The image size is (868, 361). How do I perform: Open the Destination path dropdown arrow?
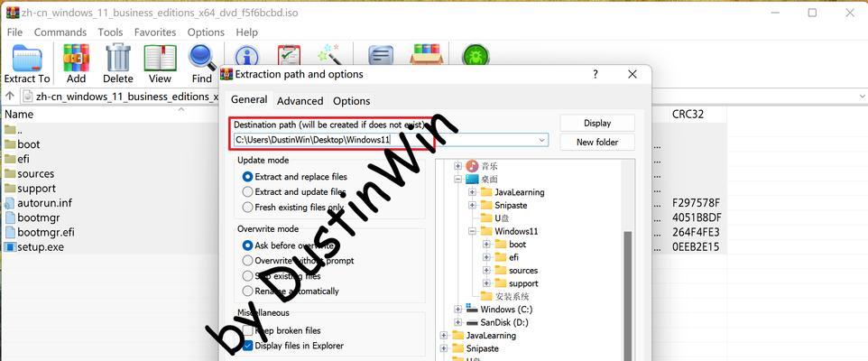[542, 140]
